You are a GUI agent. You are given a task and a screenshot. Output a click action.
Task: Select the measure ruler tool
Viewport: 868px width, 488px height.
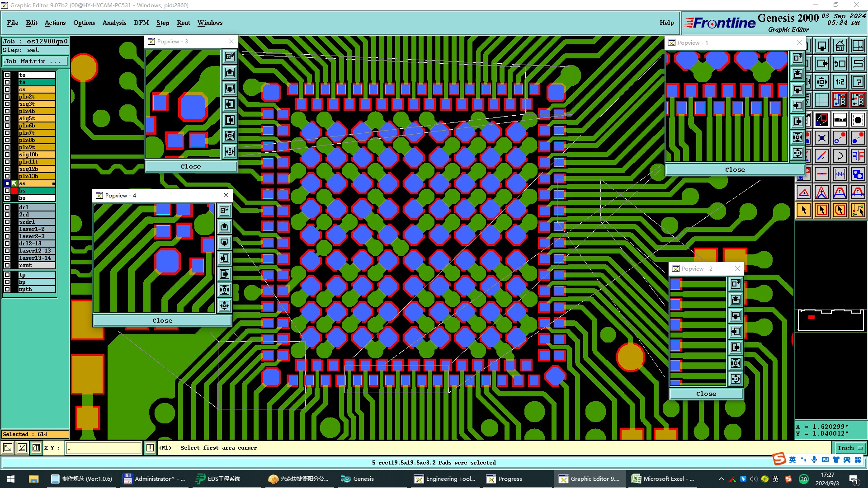[x=840, y=120]
